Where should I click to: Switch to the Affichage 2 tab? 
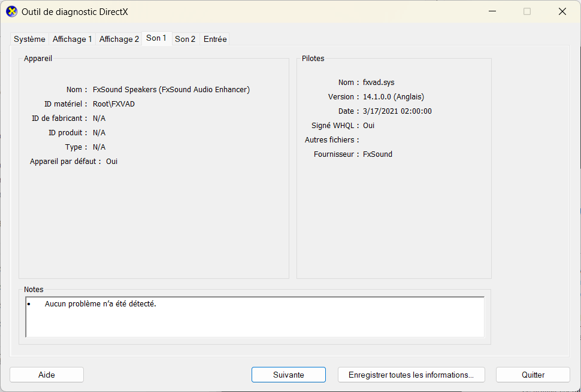119,39
